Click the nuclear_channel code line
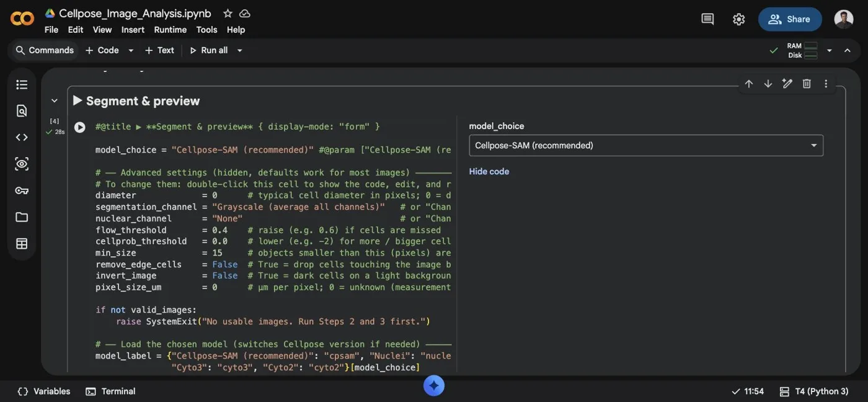This screenshot has width=868, height=402. point(273,218)
